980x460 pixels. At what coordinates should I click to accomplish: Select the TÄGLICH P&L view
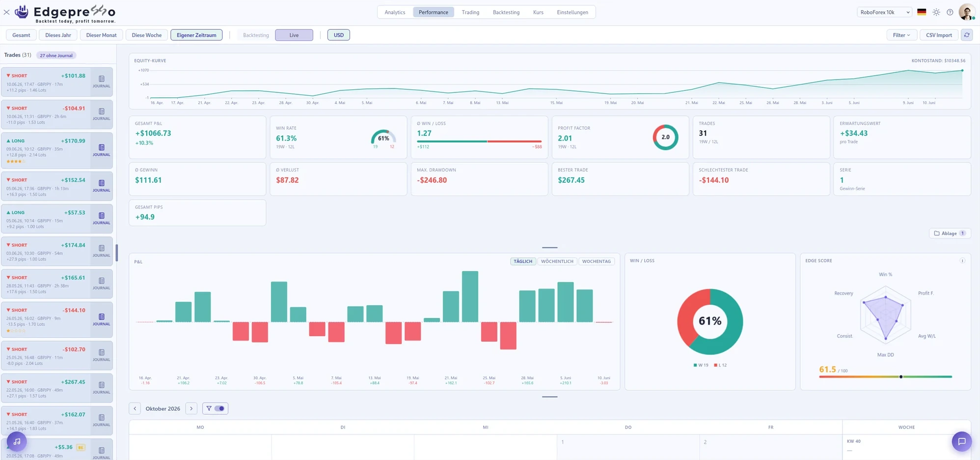(x=523, y=261)
